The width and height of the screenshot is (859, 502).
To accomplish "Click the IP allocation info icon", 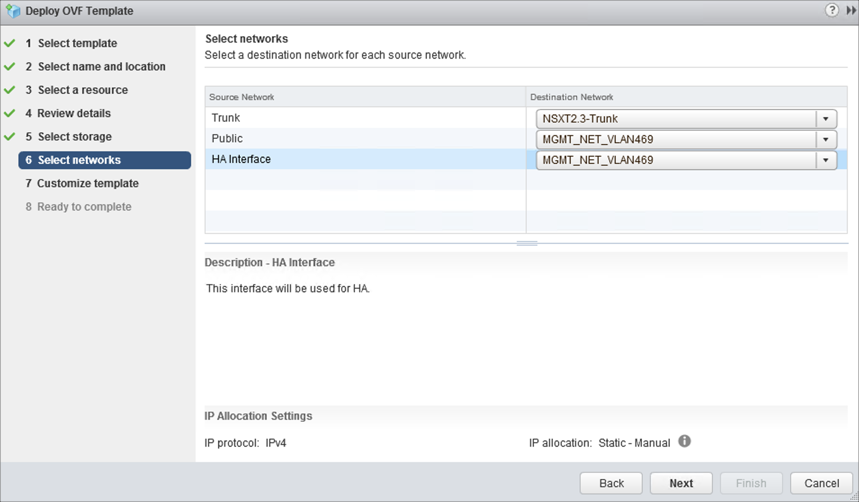I will [x=684, y=441].
